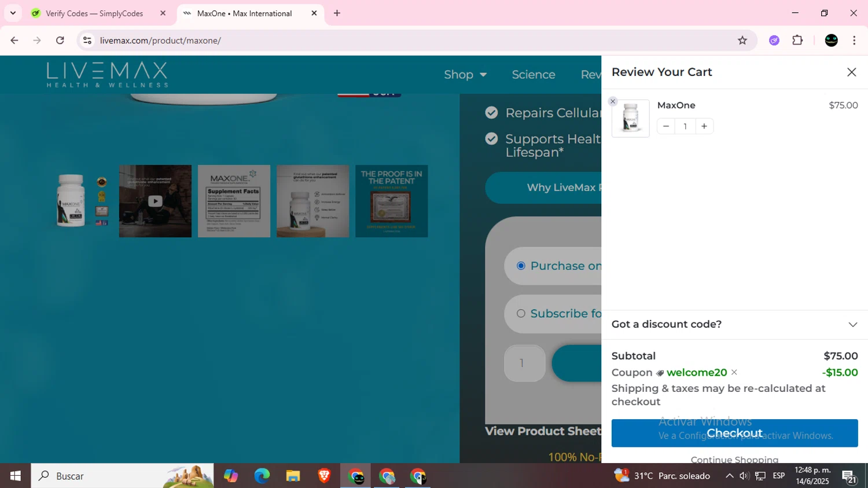Screen dimensions: 868x488
Task: Click the taskbar Buscar search box
Action: pyautogui.click(x=122, y=476)
